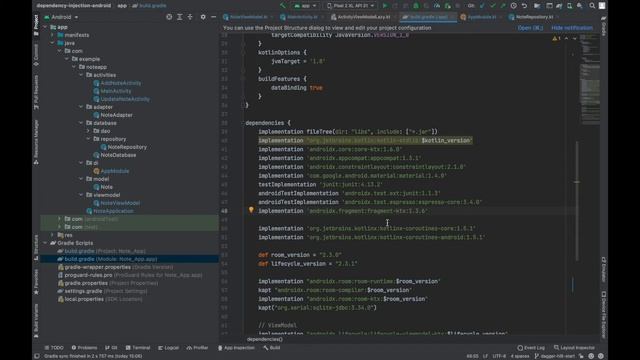This screenshot has width=640, height=360.
Task: Click the Open project structure link
Action: coord(530,28)
